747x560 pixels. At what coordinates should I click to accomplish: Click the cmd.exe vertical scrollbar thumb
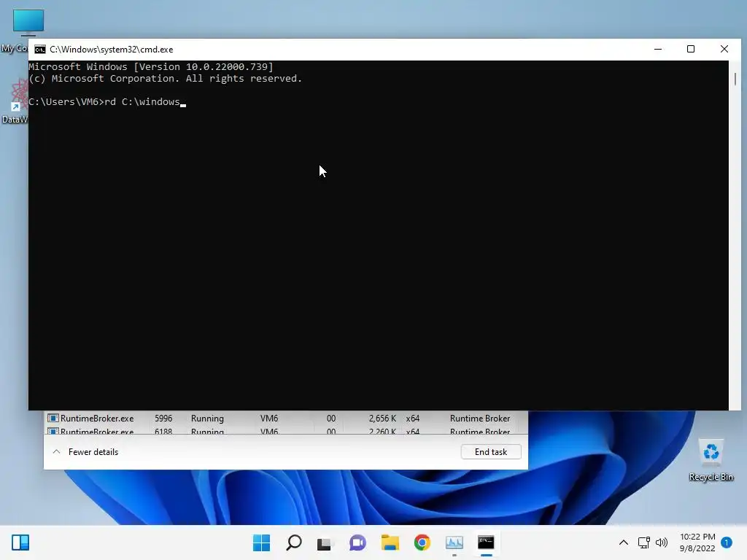(735, 79)
